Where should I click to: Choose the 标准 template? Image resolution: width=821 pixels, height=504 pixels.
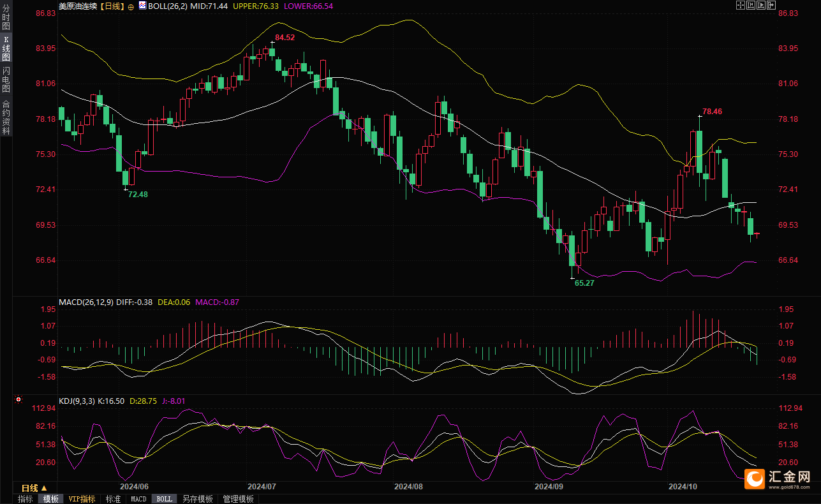pyautogui.click(x=113, y=499)
